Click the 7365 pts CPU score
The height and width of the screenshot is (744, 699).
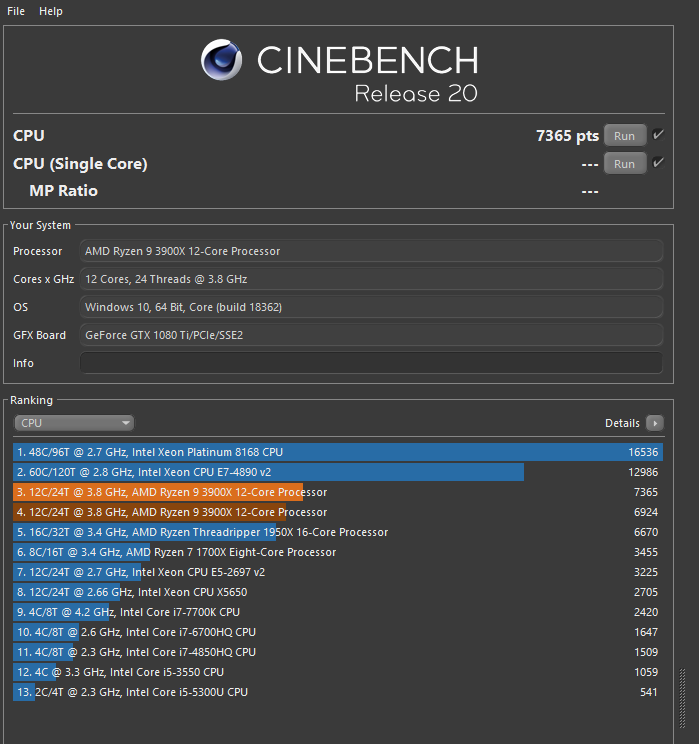click(568, 136)
